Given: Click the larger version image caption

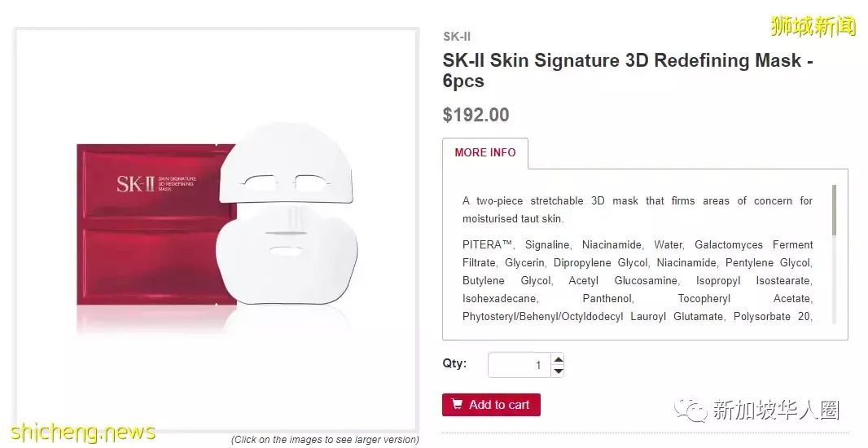Looking at the screenshot, I should pos(325,440).
